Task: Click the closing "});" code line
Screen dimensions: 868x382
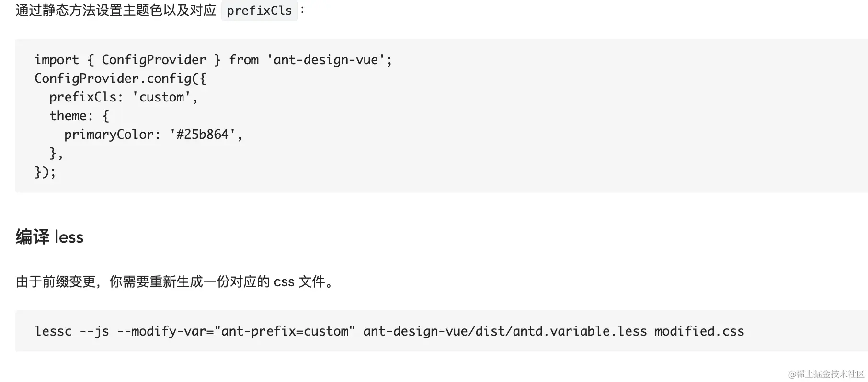Action: pyautogui.click(x=45, y=172)
